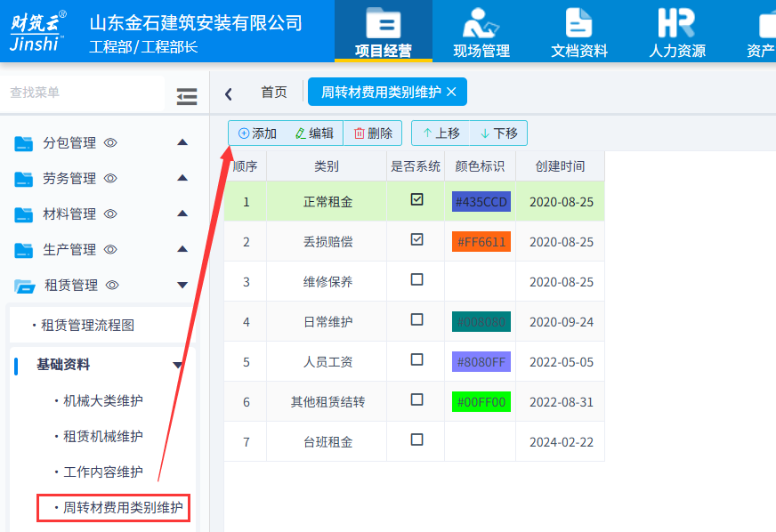Click the #FF6611 color swatch
Image resolution: width=776 pixels, height=532 pixels.
tap(481, 242)
